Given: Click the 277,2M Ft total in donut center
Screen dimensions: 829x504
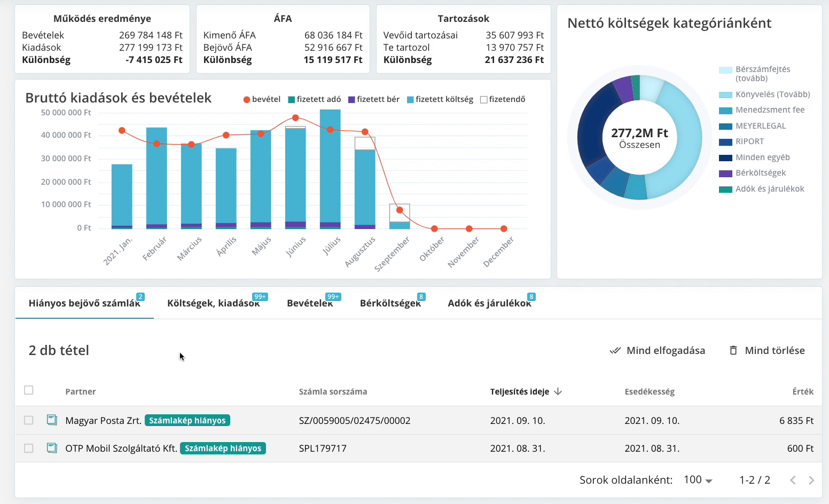Looking at the screenshot, I should click(639, 133).
